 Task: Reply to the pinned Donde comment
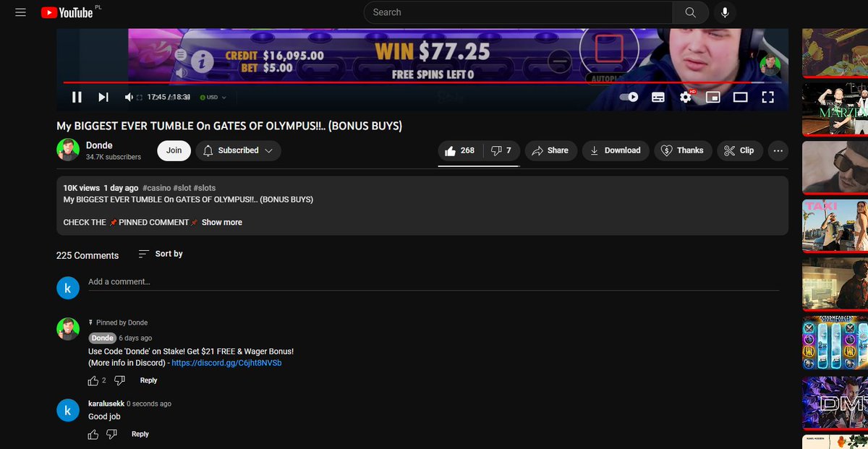(x=148, y=380)
